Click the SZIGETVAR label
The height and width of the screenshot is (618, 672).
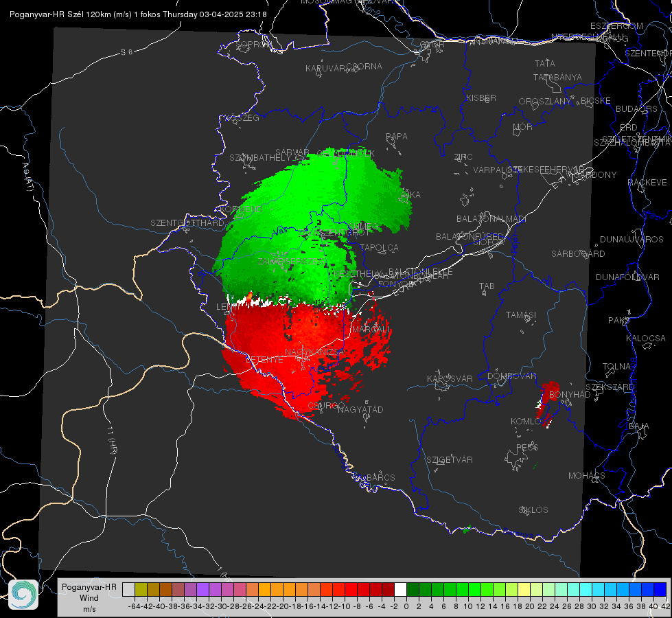449,459
